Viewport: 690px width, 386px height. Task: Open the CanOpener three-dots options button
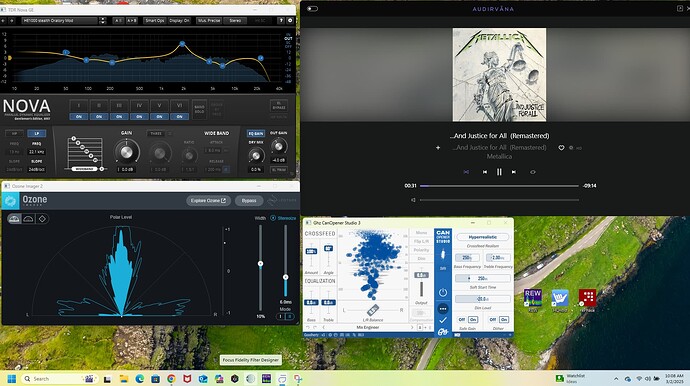(x=443, y=309)
